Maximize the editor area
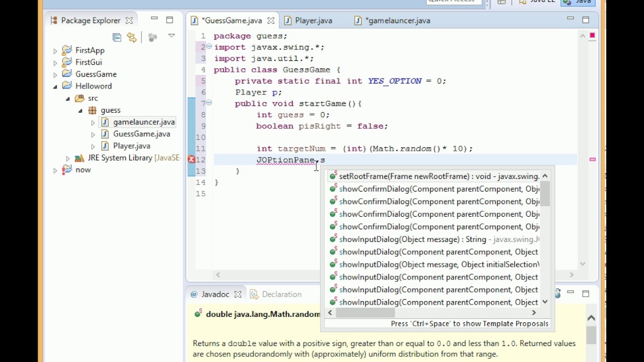The image size is (644, 362). coord(586,20)
